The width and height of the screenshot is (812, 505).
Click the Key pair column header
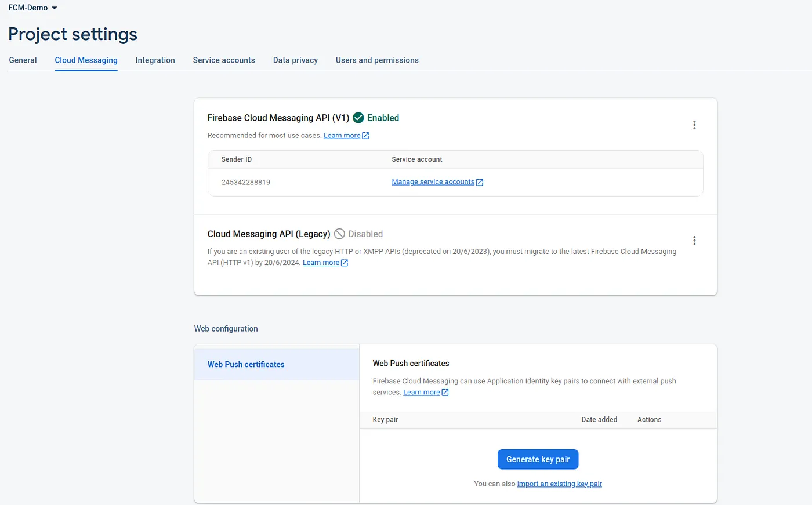tap(385, 420)
